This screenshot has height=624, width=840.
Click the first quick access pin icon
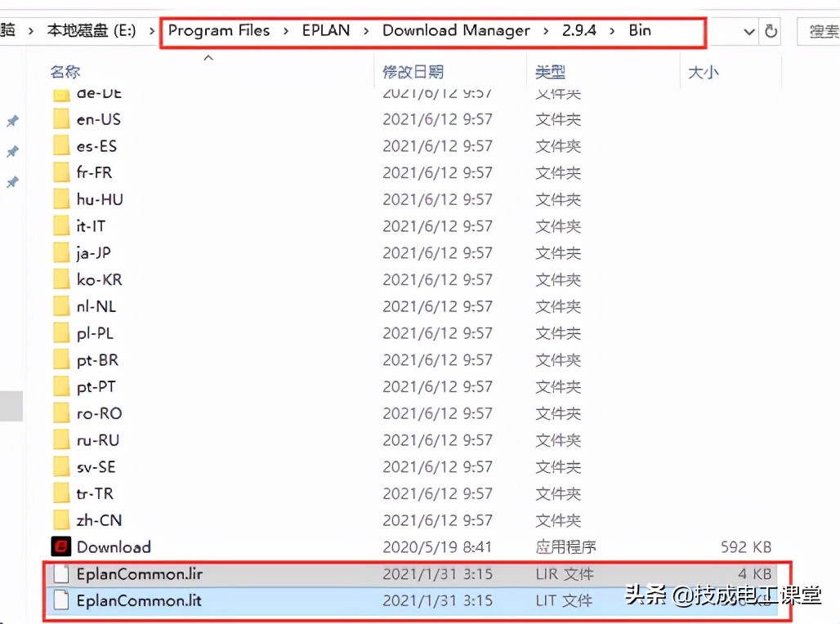[12, 121]
